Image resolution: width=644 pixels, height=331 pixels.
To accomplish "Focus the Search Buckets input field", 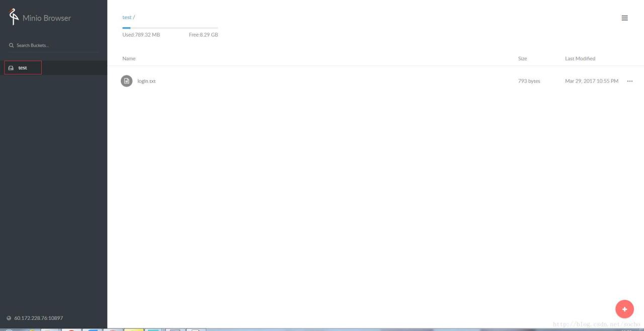I will click(53, 45).
